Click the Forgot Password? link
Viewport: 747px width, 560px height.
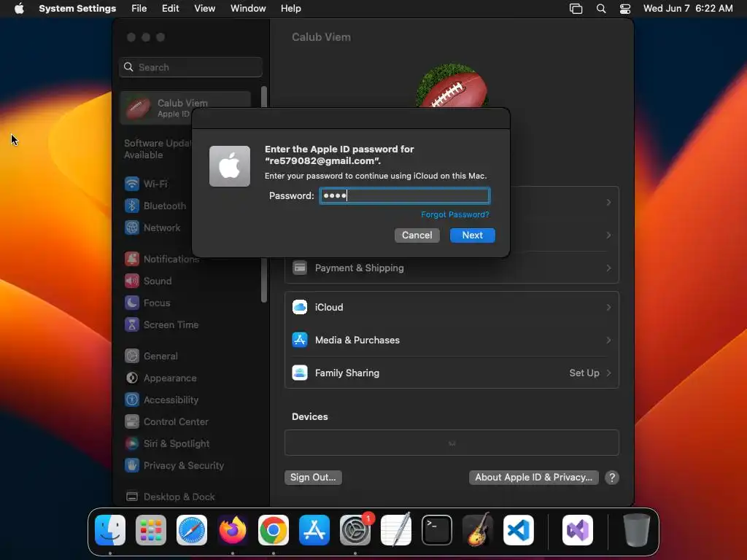[x=455, y=215]
